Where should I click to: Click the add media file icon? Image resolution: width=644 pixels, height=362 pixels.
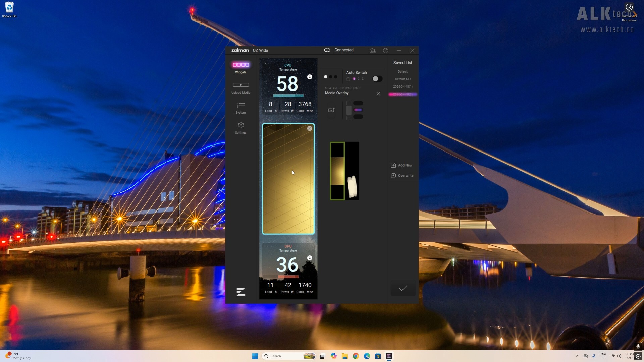(331, 110)
